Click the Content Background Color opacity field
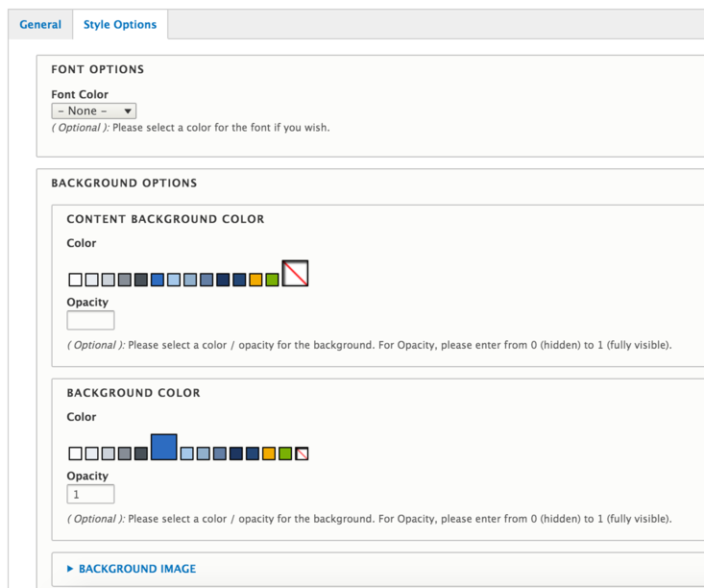The height and width of the screenshot is (588, 704). [x=90, y=320]
